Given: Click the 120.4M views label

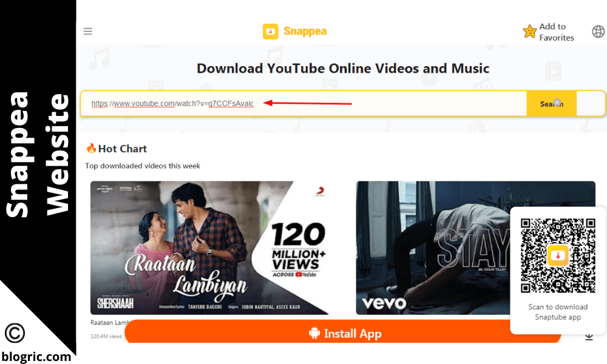Looking at the screenshot, I should [106, 337].
